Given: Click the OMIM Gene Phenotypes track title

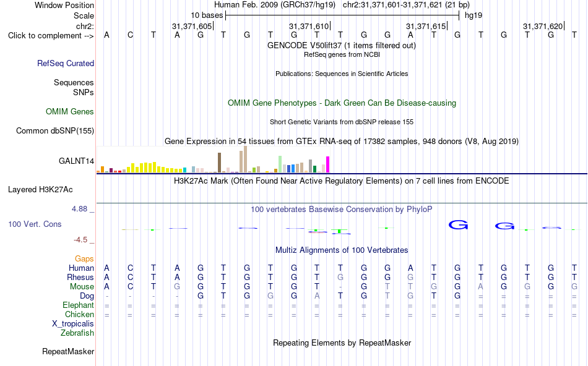Looking at the screenshot, I should click(342, 103).
